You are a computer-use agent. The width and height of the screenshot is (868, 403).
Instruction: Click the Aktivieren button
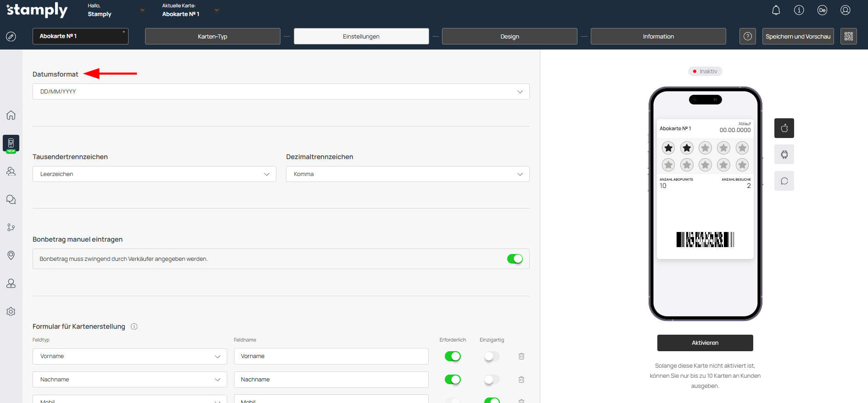pos(705,343)
